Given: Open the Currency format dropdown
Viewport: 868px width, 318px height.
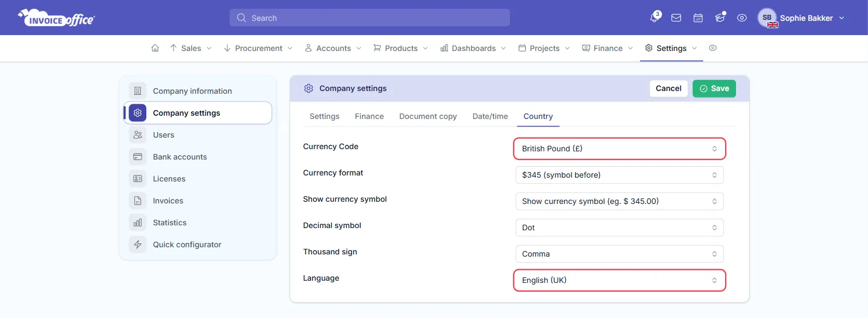Looking at the screenshot, I should 619,175.
